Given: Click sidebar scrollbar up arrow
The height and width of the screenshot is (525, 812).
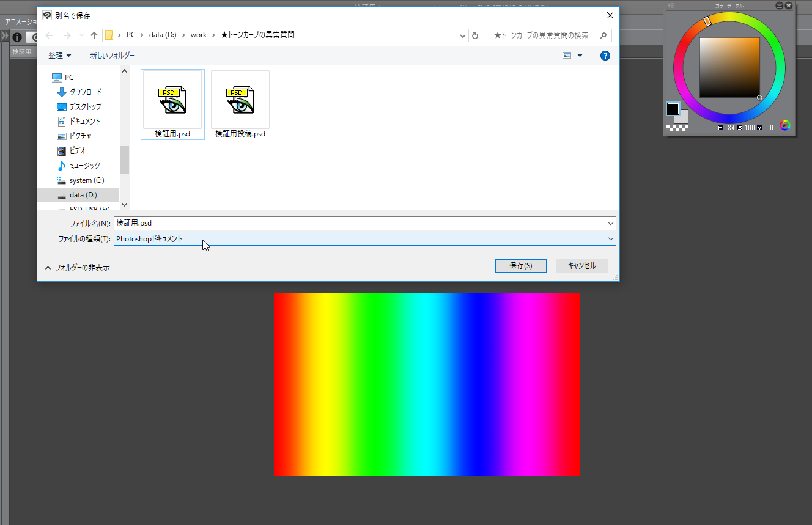Looking at the screenshot, I should (x=124, y=71).
